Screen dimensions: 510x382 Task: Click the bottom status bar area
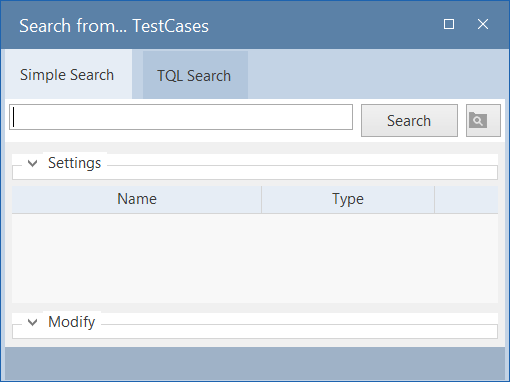click(x=255, y=363)
